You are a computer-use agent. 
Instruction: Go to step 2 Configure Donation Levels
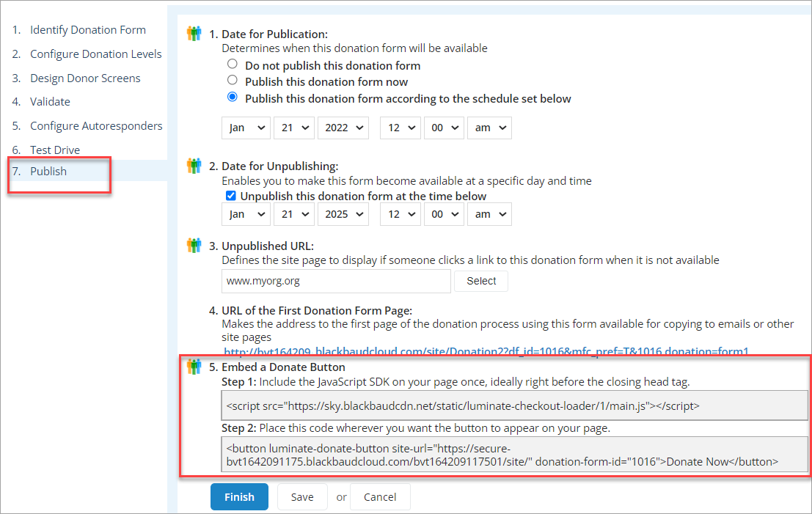96,54
